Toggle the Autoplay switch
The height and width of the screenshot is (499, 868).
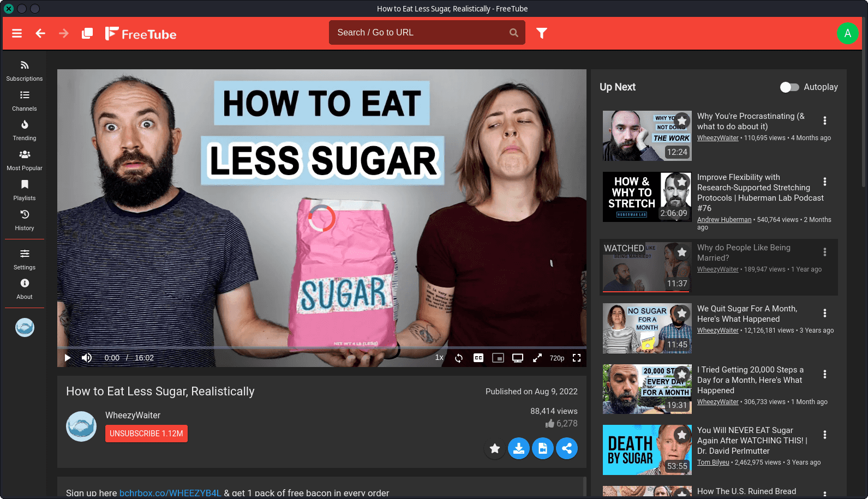click(x=789, y=87)
